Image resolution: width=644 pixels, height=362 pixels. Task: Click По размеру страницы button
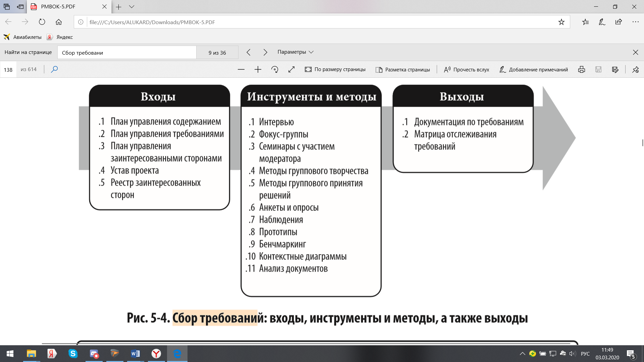pos(335,69)
